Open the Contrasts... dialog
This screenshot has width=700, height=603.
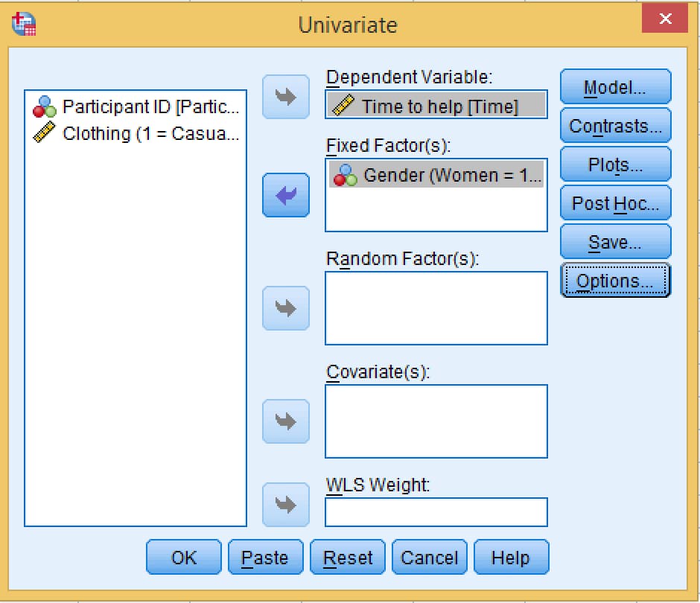click(x=615, y=125)
